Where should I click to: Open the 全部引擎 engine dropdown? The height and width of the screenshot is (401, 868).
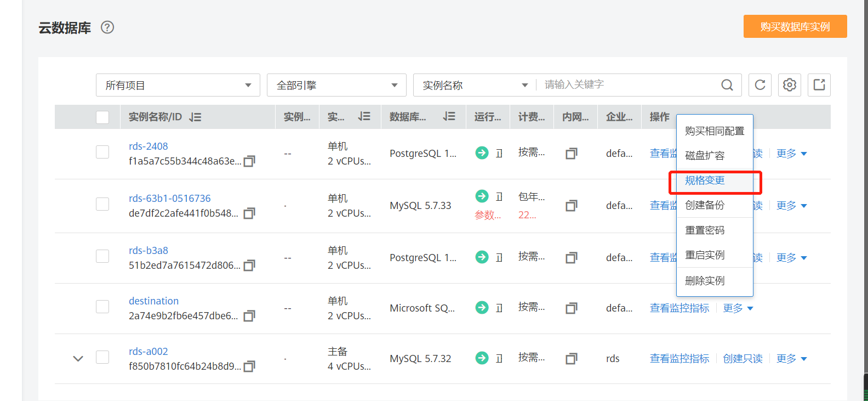click(x=336, y=85)
